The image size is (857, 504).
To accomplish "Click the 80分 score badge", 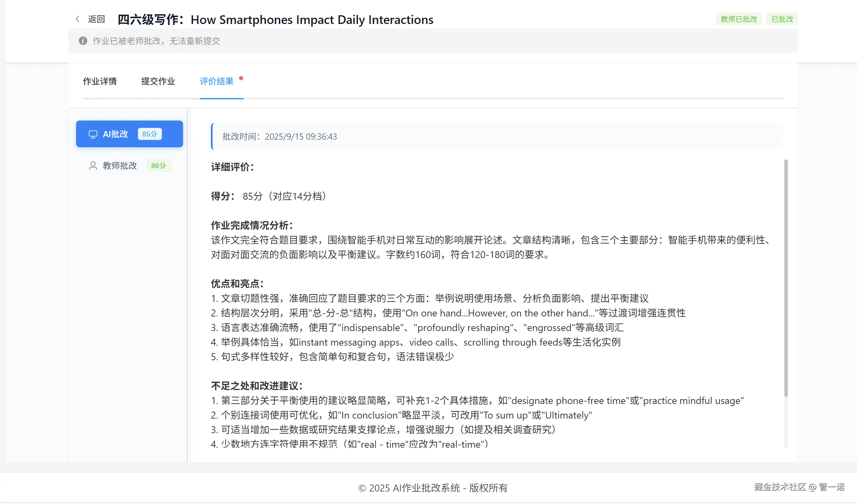I will pyautogui.click(x=158, y=166).
